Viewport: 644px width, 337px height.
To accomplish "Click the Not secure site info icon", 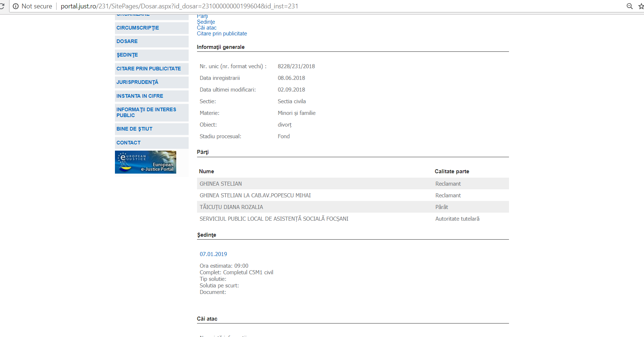I will click(x=16, y=6).
